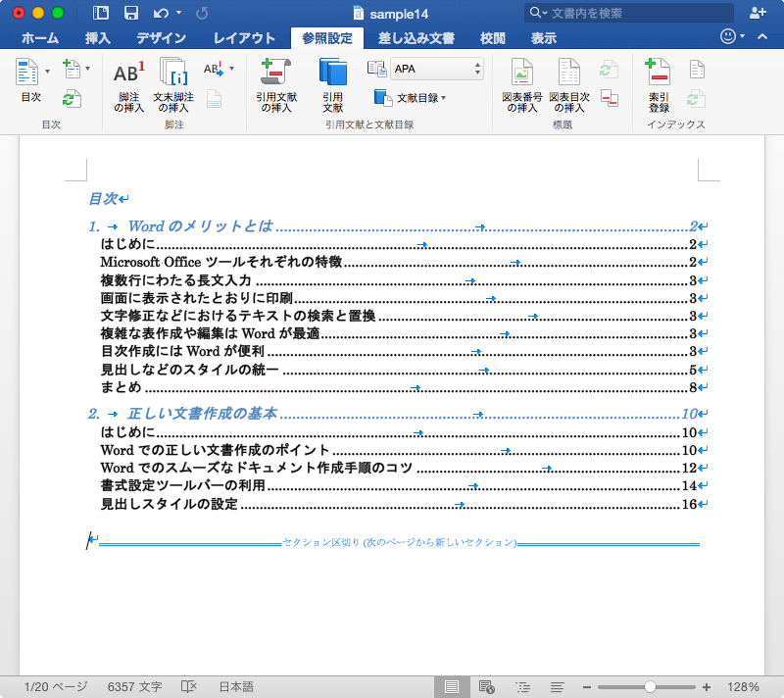Open the 文献目録 bibliography dropdown
Image resolution: width=784 pixels, height=698 pixels.
(x=411, y=98)
